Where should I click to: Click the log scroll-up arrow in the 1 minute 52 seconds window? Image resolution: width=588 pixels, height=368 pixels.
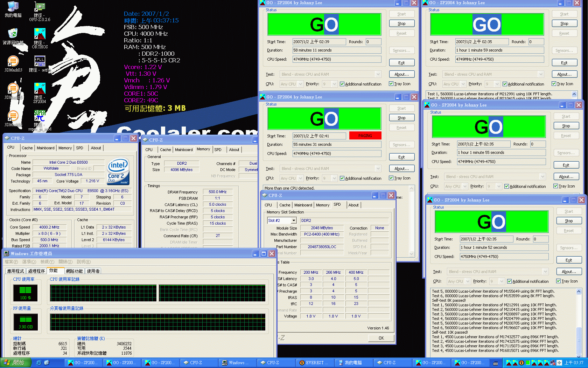coord(579,292)
